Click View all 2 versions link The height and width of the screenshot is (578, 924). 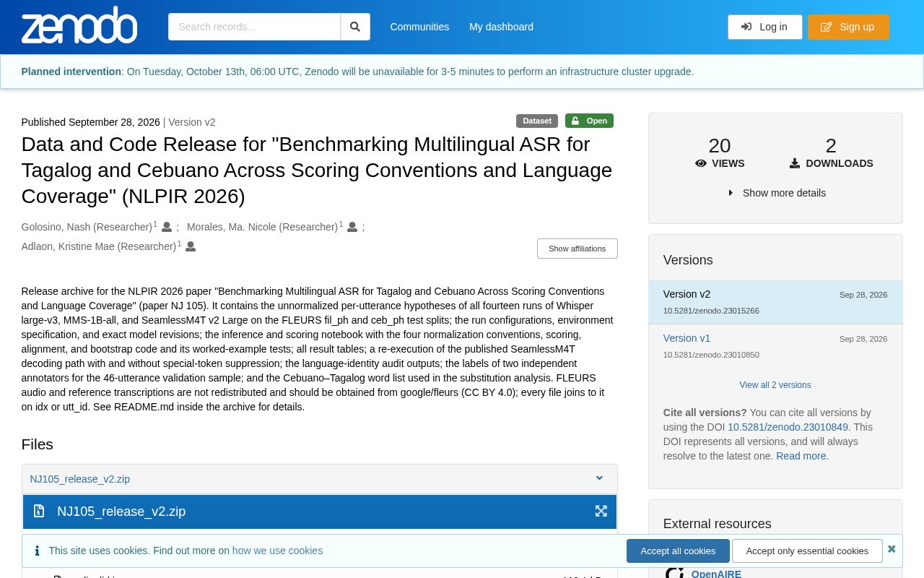775,385
